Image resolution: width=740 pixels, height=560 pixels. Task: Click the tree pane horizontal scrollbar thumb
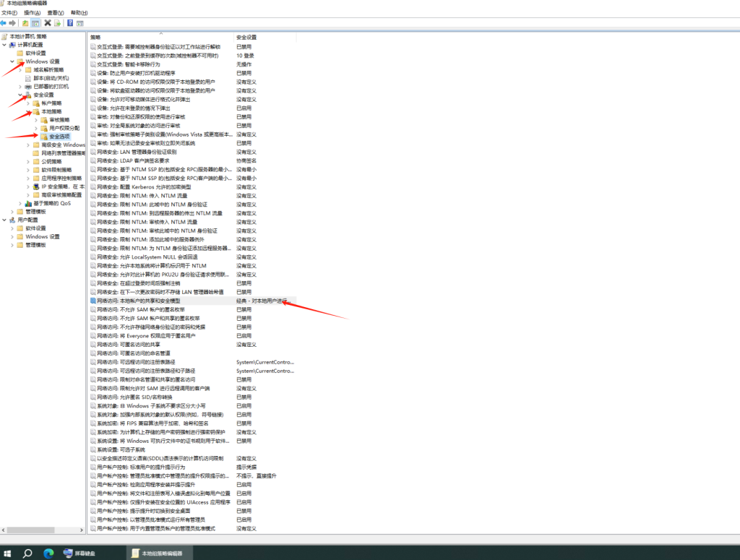[x=30, y=530]
